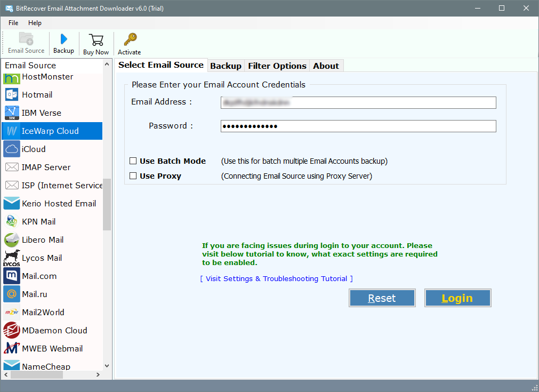Image resolution: width=539 pixels, height=392 pixels.
Task: Click the source list scroll up arrow
Action: (107, 65)
